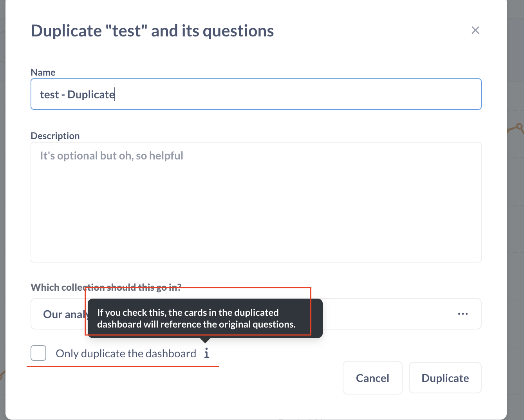
Task: Cancel the dashboard duplication
Action: pos(372,378)
